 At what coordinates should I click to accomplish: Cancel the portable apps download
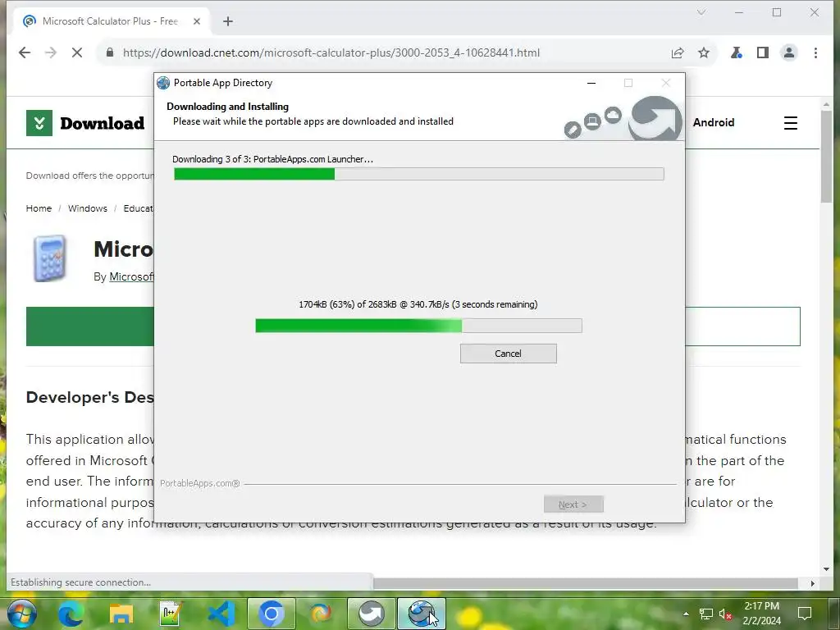pos(508,354)
